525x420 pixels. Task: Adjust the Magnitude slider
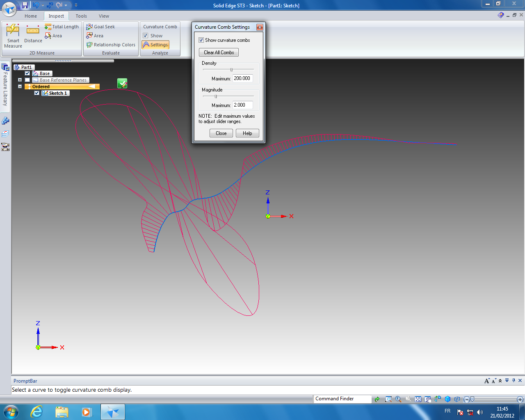click(216, 96)
